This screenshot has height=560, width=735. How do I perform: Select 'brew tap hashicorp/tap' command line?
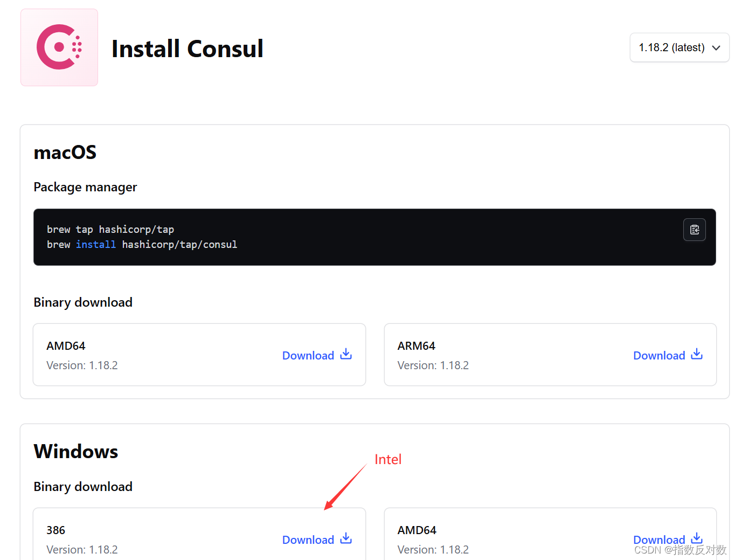tap(110, 230)
